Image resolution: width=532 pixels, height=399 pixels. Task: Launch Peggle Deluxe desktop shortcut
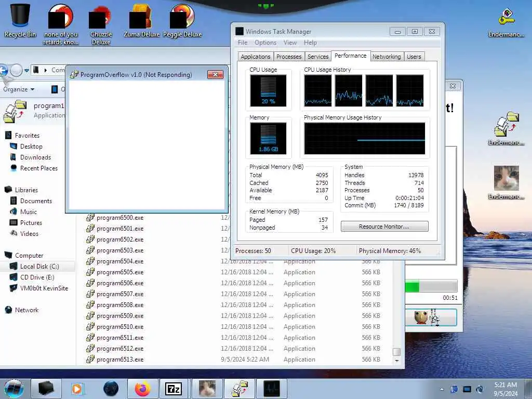tap(182, 20)
